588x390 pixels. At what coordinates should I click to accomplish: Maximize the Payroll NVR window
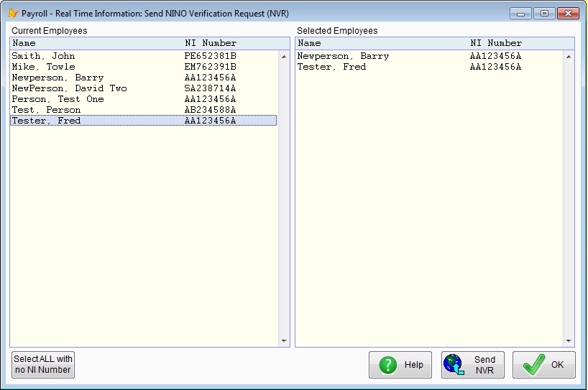544,14
